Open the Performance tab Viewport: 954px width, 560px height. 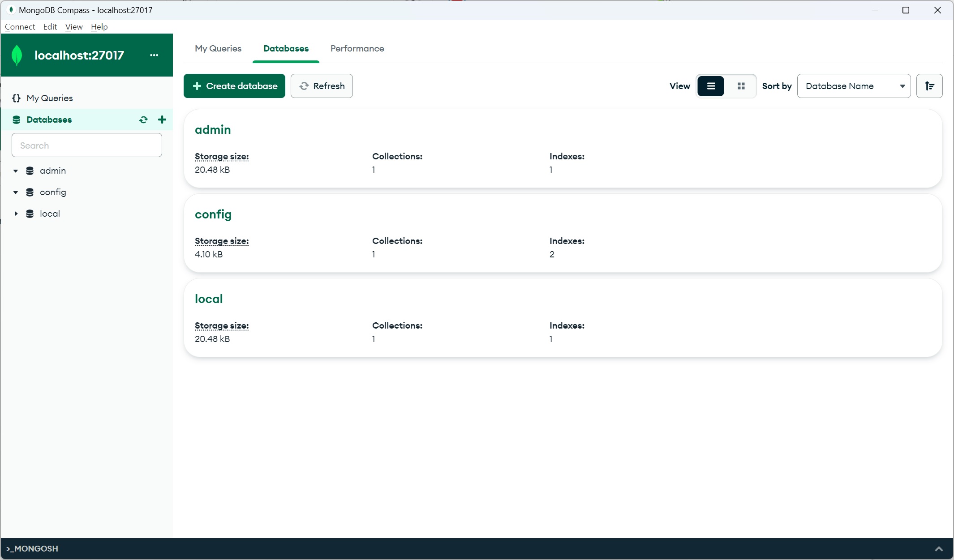coord(357,48)
